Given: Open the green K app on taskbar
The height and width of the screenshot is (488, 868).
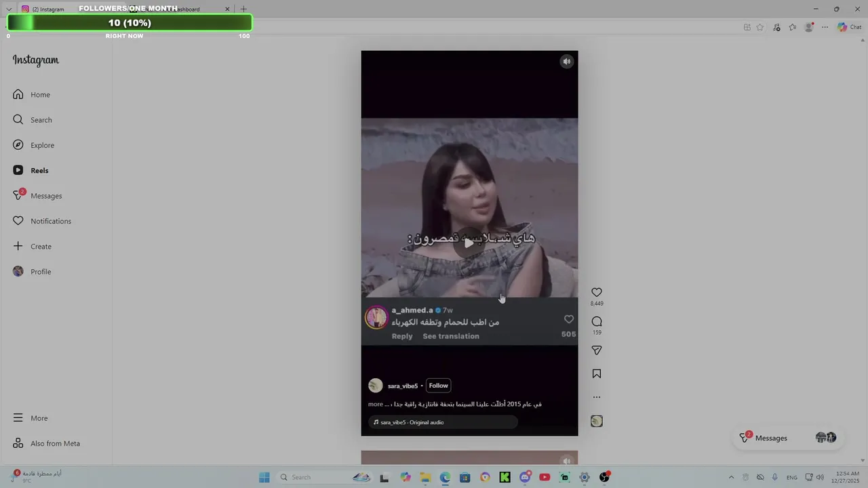Looking at the screenshot, I should point(505,477).
